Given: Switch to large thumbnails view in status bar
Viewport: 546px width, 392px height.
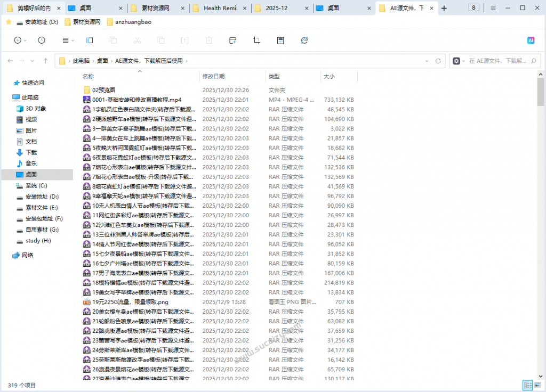Looking at the screenshot, I should [537, 385].
